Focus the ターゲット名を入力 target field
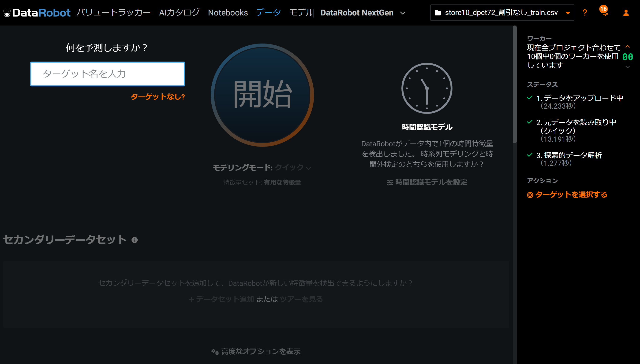This screenshot has height=364, width=640. [x=108, y=74]
